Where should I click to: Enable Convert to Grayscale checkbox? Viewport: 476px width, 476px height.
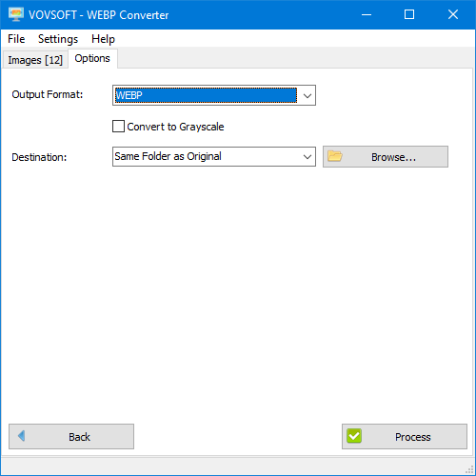click(x=118, y=127)
